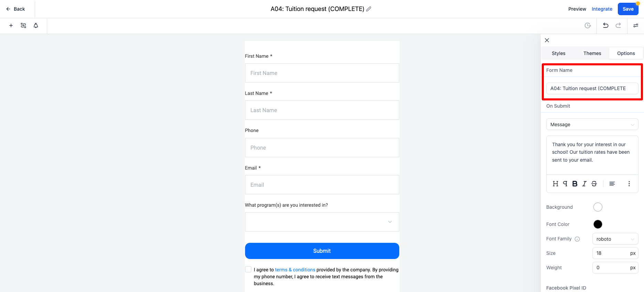Open more options in message editor
The width and height of the screenshot is (644, 292).
pyautogui.click(x=629, y=184)
